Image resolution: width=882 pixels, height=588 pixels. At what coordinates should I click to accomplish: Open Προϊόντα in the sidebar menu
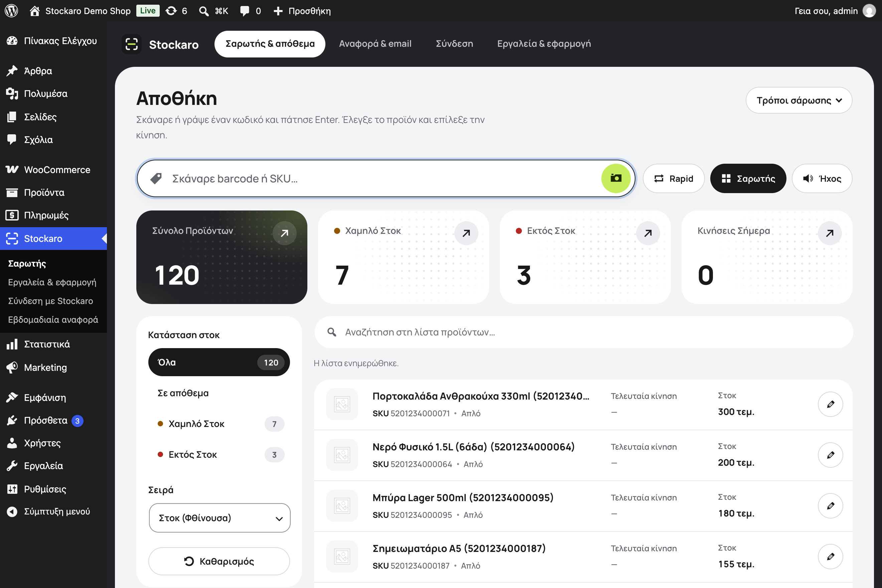coord(53,193)
